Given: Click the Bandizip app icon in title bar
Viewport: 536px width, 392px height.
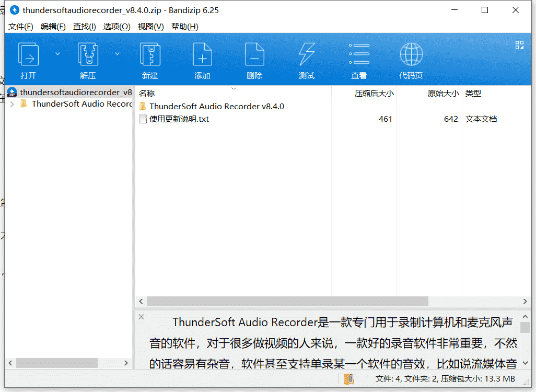Looking at the screenshot, I should coord(14,10).
